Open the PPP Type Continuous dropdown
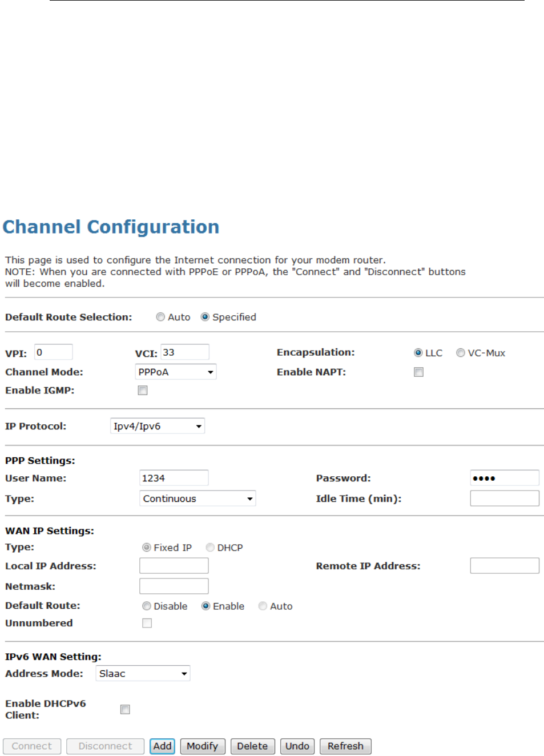The image size is (544, 756). click(x=198, y=498)
